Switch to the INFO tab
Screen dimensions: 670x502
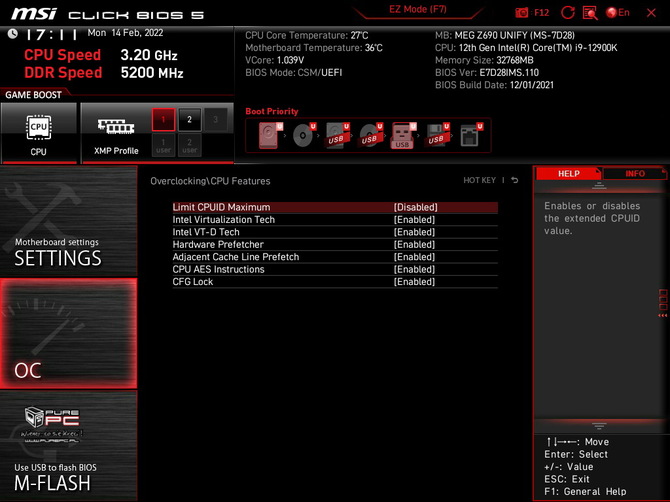[635, 173]
